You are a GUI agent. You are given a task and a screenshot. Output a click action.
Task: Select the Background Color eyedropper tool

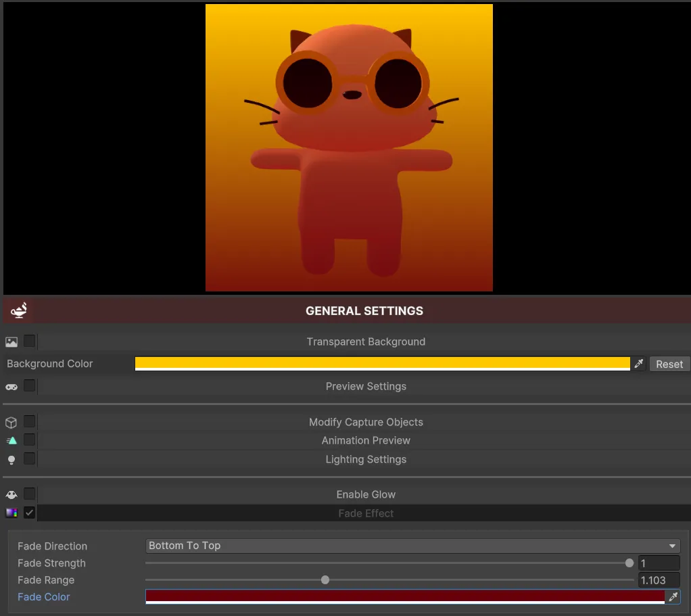click(x=637, y=364)
